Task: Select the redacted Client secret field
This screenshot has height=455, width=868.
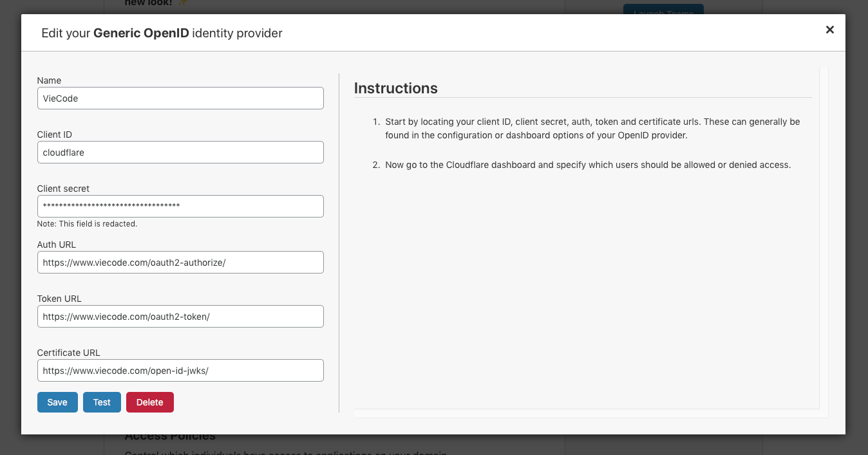Action: [x=180, y=207]
